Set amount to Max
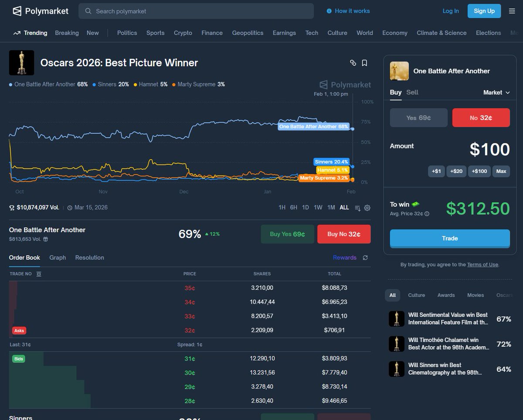 coord(501,171)
